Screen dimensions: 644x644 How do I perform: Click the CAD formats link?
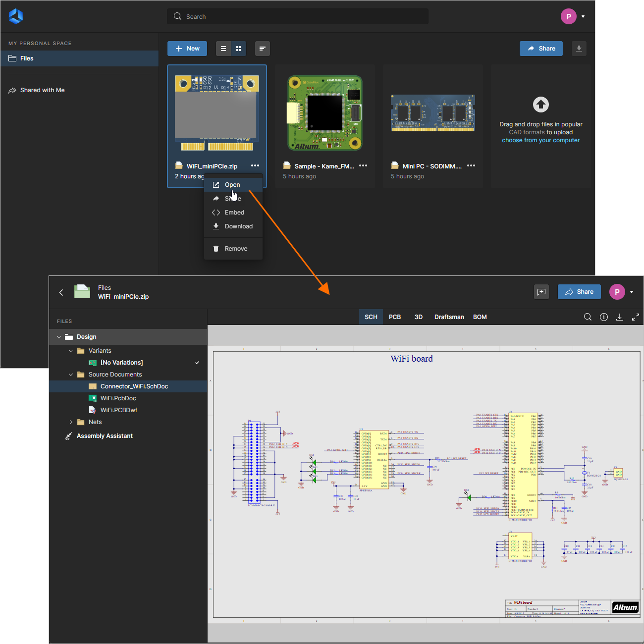click(x=527, y=132)
